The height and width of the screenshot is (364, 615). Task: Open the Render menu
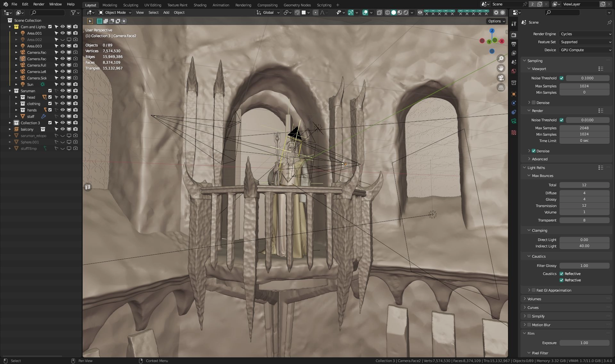(x=39, y=4)
